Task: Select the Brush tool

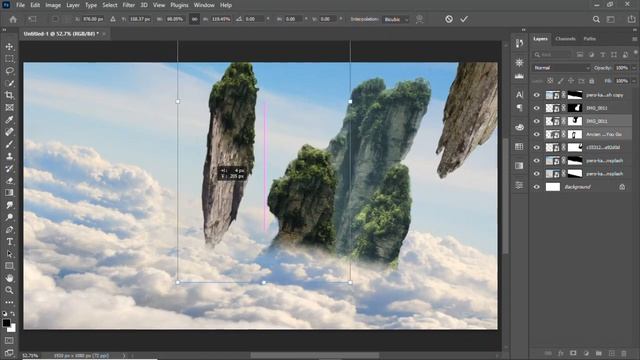Action: click(9, 144)
